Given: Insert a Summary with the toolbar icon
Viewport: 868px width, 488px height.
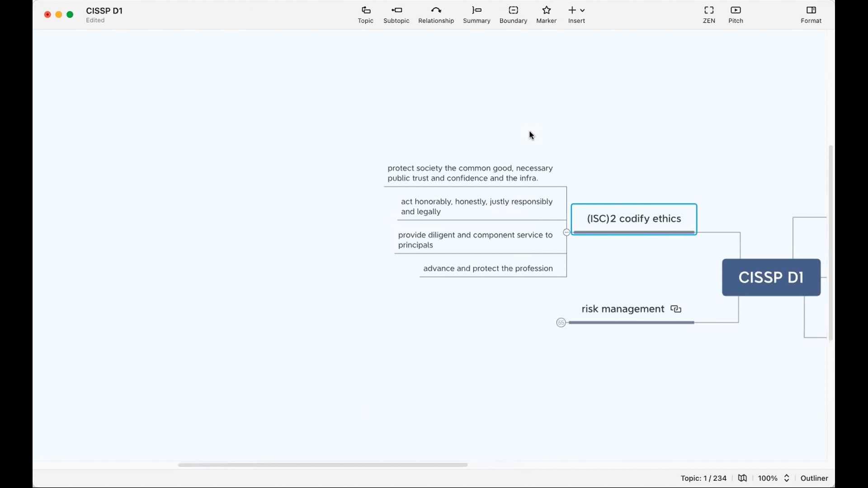Looking at the screenshot, I should (x=476, y=14).
